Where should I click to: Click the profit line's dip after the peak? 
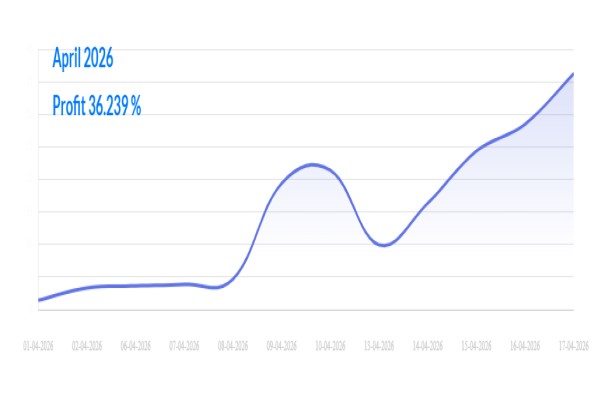382,245
